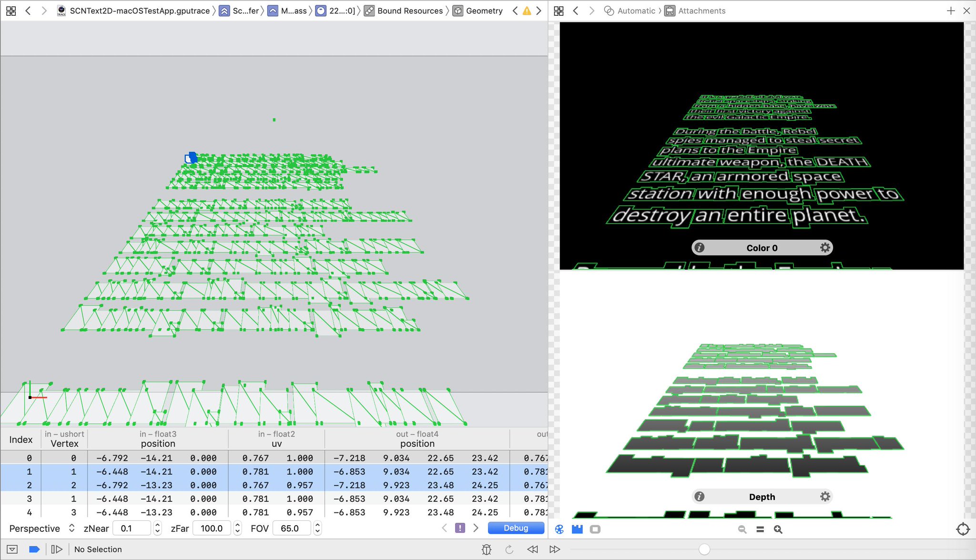976x560 pixels.
Task: Open the M...ass render pass breadcrumb
Action: (287, 10)
